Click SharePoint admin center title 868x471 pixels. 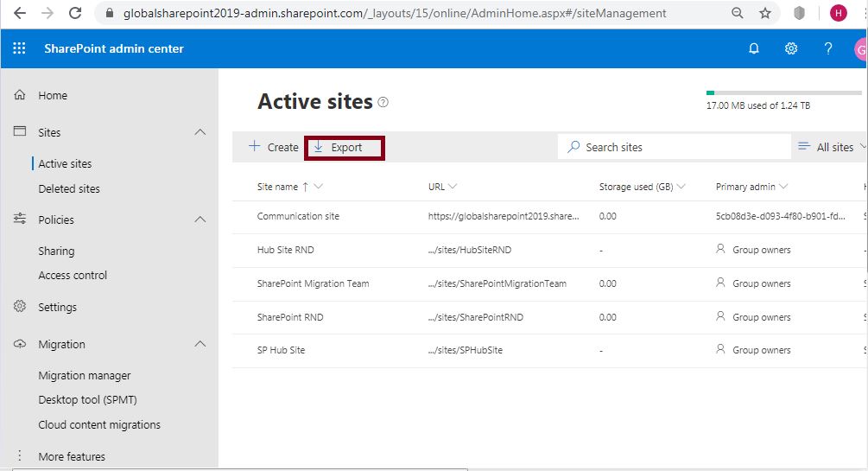click(x=113, y=48)
